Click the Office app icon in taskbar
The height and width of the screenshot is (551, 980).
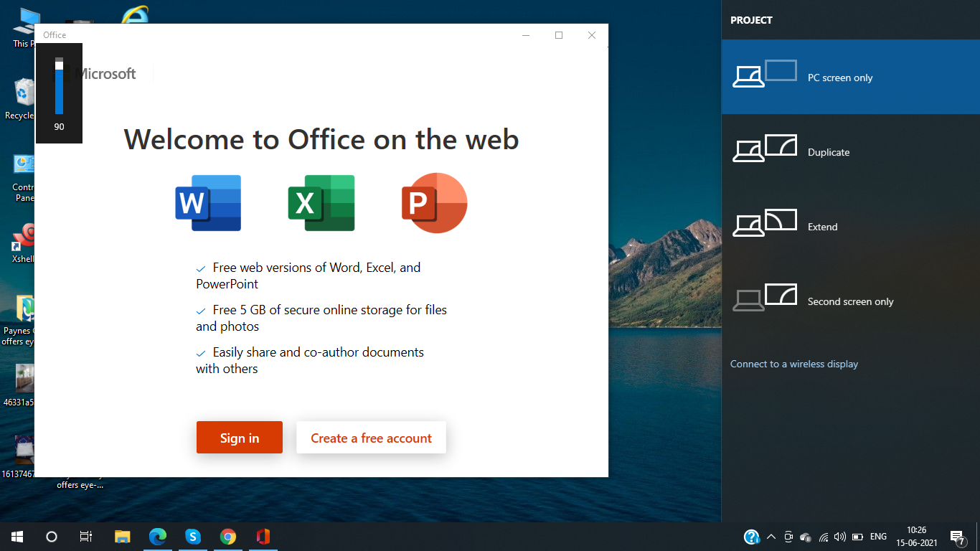pyautogui.click(x=263, y=536)
